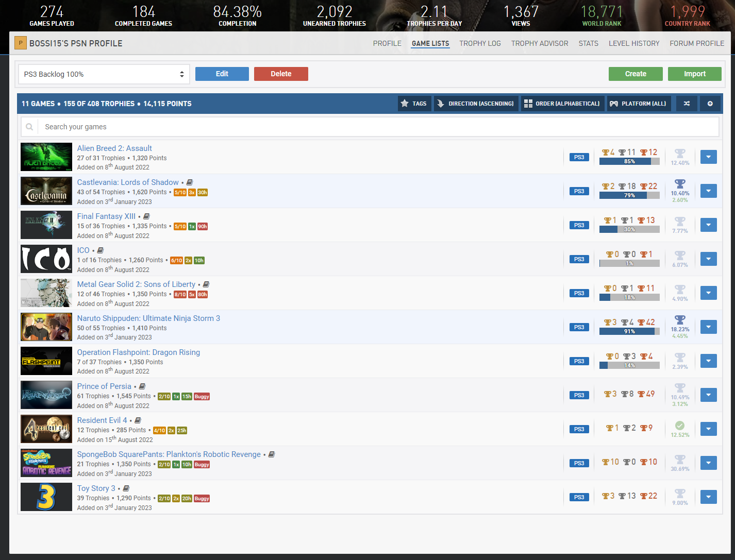Image resolution: width=735 pixels, height=560 pixels.
Task: Click platinum trophy icon for Naruto Shippuden
Action: (680, 320)
